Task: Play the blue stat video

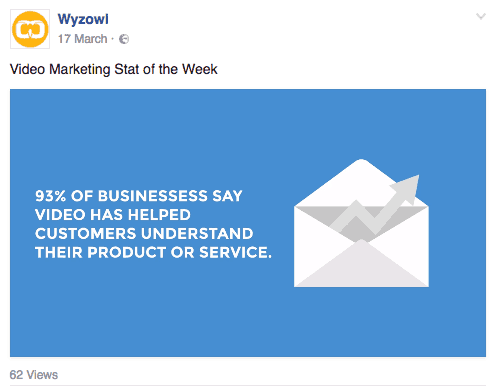Action: [x=248, y=223]
